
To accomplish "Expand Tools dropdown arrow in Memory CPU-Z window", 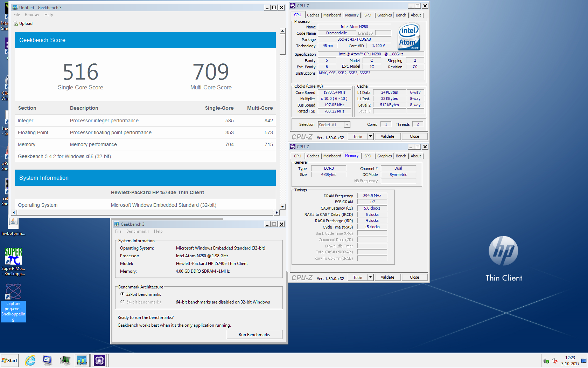I will pos(370,277).
